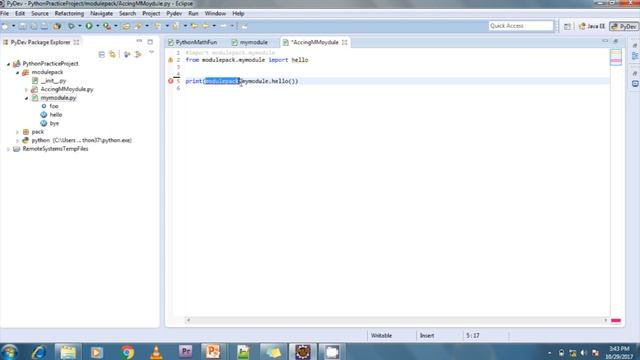Switch to the Java EE perspective

click(592, 26)
